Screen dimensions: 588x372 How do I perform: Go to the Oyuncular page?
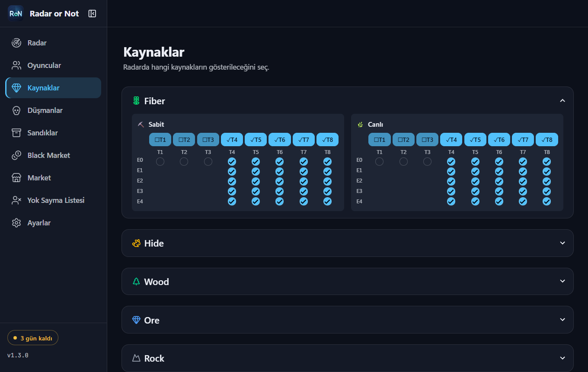click(x=53, y=65)
